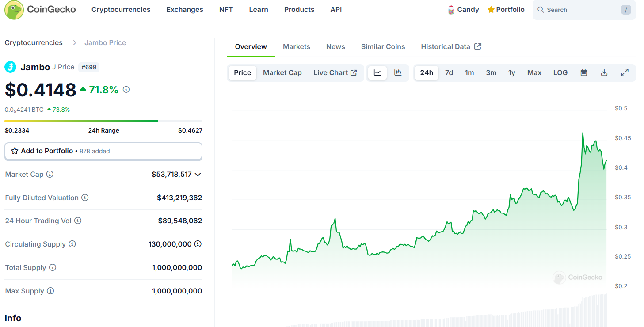Switch chart to Price mode
This screenshot has width=644, height=327.
(x=243, y=73)
